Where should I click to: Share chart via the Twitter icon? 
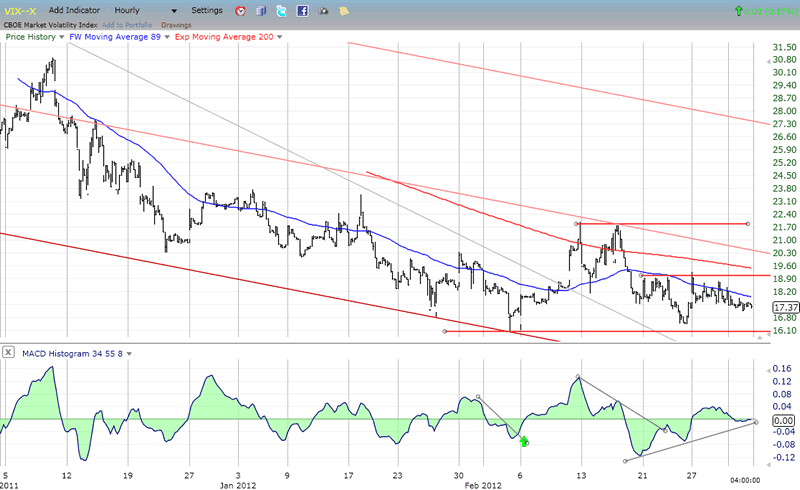point(282,10)
